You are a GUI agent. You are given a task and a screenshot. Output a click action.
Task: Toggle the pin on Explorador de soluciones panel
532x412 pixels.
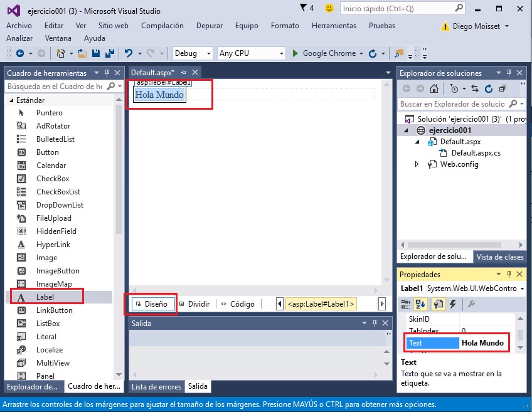(x=509, y=73)
